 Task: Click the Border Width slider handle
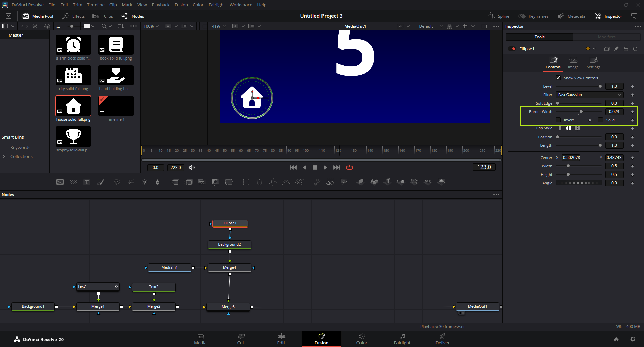click(x=581, y=112)
